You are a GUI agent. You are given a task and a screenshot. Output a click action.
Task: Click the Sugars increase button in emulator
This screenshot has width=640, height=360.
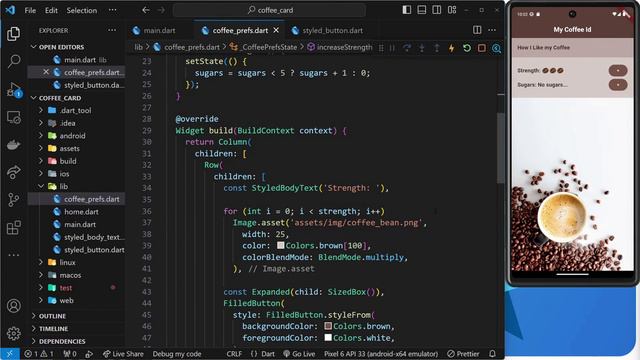[618, 85]
